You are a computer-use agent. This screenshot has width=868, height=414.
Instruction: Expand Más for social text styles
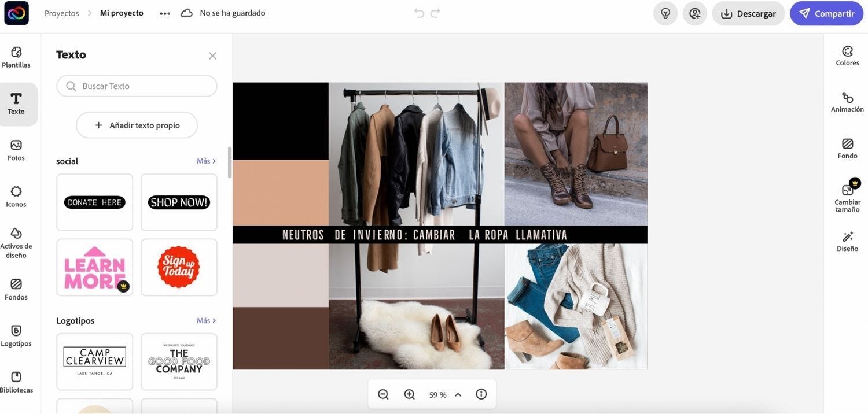click(206, 161)
